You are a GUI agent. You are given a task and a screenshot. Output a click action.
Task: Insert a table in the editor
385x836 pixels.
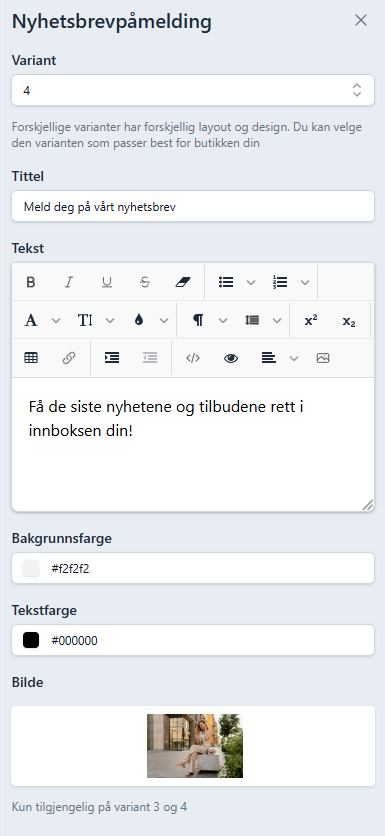pyautogui.click(x=31, y=358)
